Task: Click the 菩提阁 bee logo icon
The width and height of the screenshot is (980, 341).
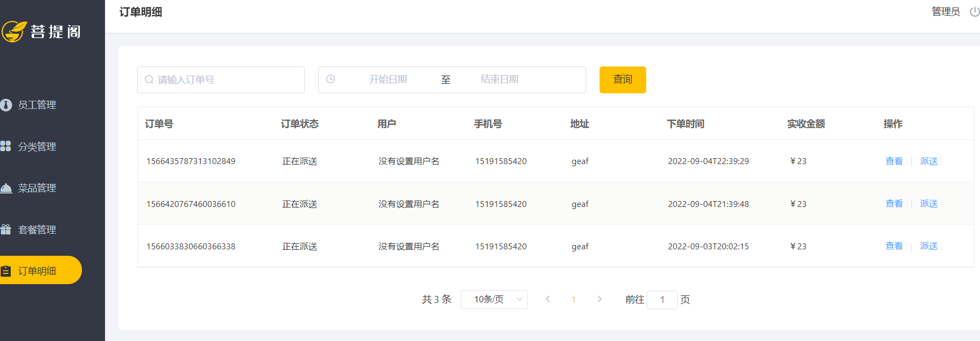Action: click(14, 32)
